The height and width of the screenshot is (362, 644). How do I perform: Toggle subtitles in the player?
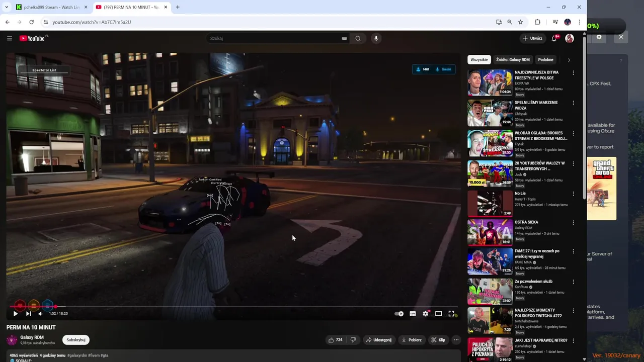click(413, 313)
